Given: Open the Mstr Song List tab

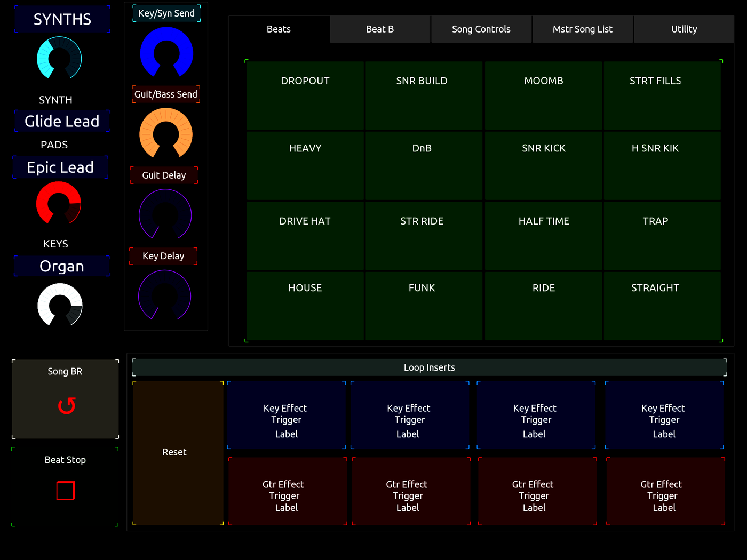Looking at the screenshot, I should click(x=583, y=29).
